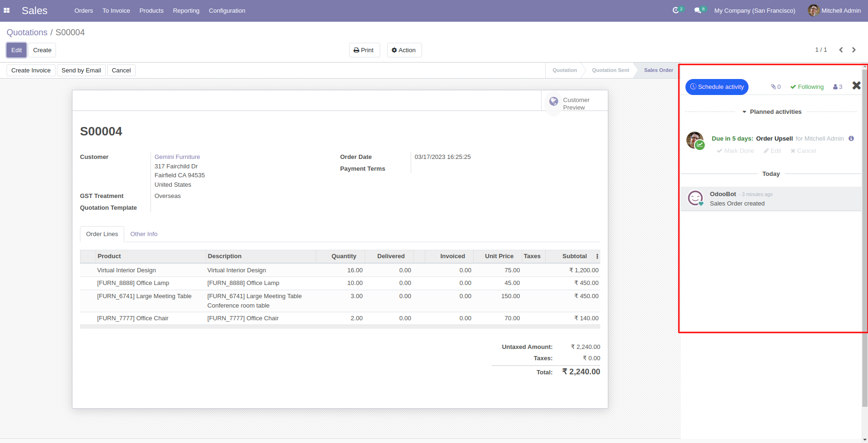Switch to the Other Info tab
868x443 pixels.
tap(143, 234)
